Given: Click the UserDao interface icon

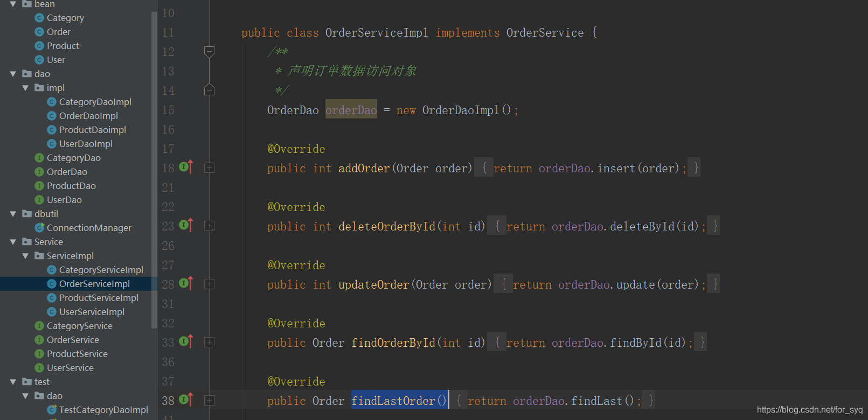Looking at the screenshot, I should click(x=39, y=200).
